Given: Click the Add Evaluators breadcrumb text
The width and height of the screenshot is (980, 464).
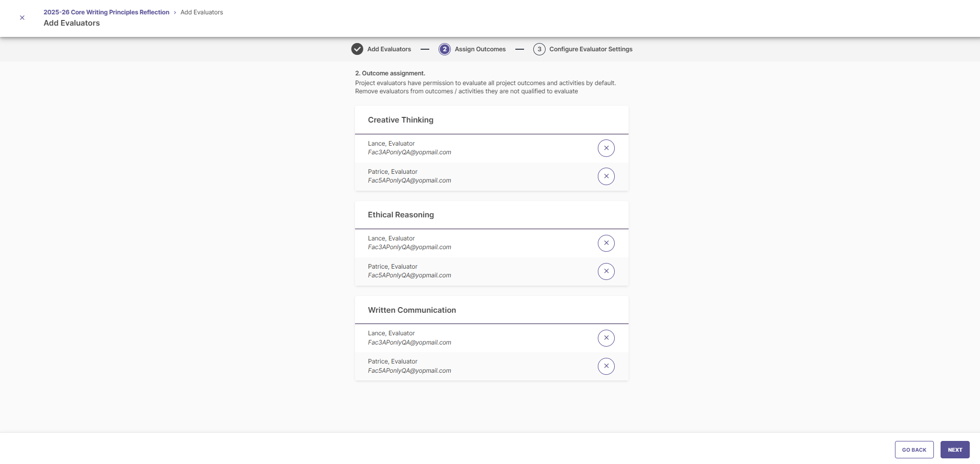Looking at the screenshot, I should (201, 12).
